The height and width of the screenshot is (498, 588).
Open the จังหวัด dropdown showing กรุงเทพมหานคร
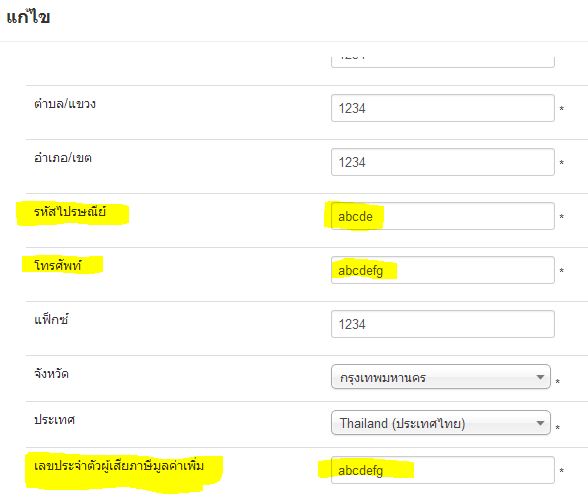[441, 377]
